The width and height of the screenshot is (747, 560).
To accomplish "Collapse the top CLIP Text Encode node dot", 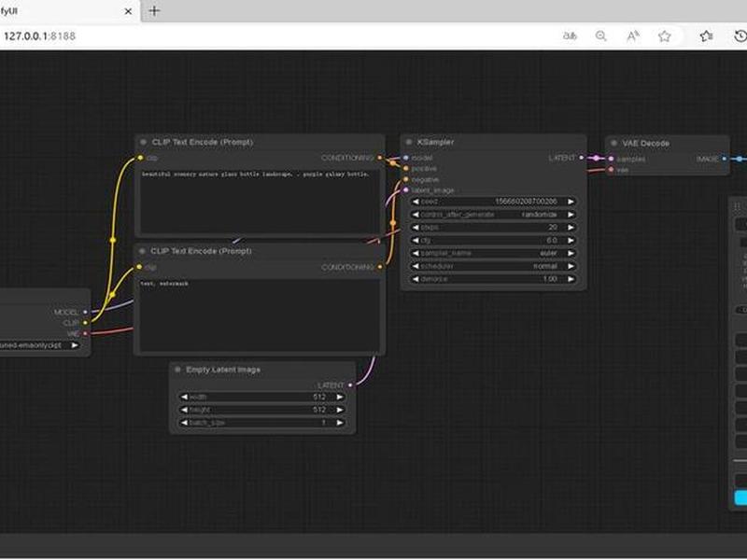I will point(143,142).
